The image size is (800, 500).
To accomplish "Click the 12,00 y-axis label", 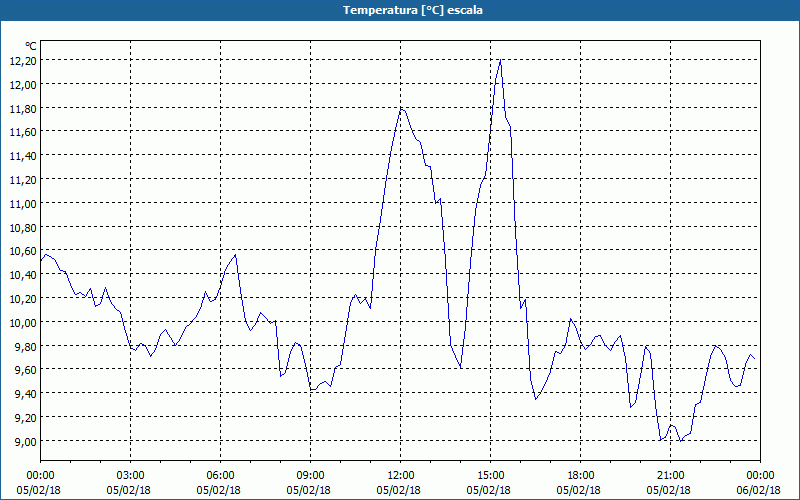I will tap(23, 85).
